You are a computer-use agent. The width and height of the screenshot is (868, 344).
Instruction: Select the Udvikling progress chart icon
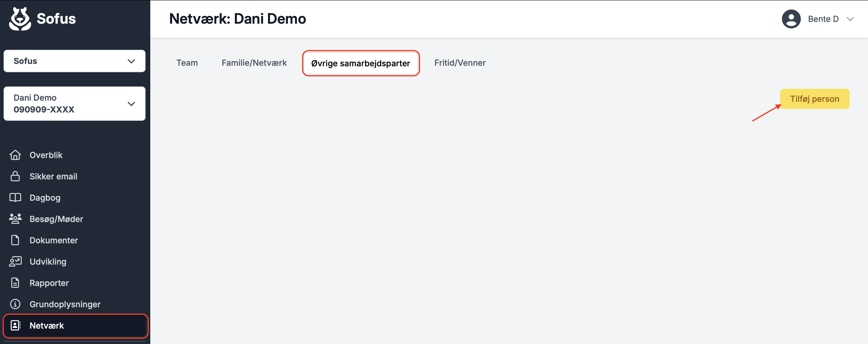(x=15, y=261)
